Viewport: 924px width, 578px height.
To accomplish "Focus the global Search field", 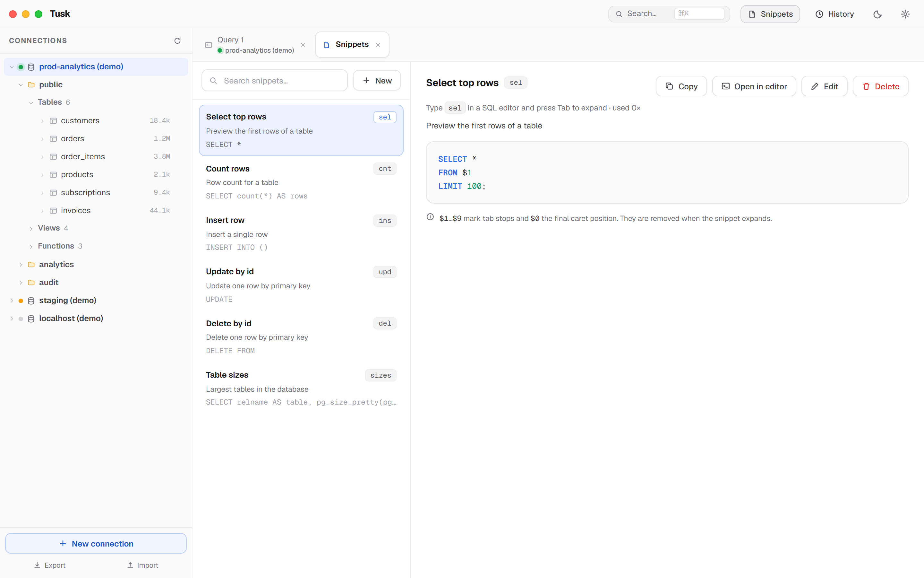I will click(669, 14).
